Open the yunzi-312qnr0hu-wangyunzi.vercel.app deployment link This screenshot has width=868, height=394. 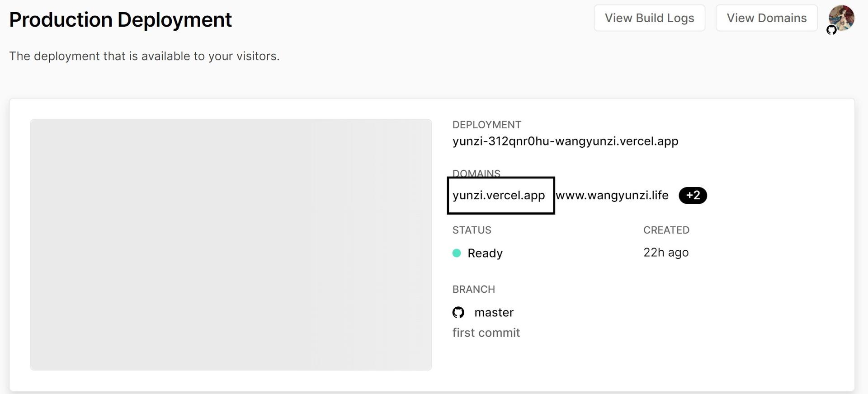pyautogui.click(x=565, y=141)
